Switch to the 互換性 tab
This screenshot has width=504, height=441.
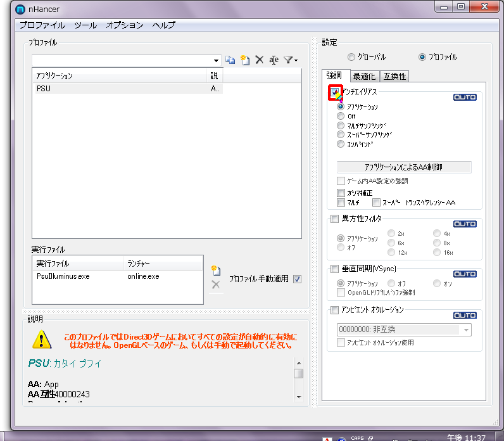click(x=394, y=77)
